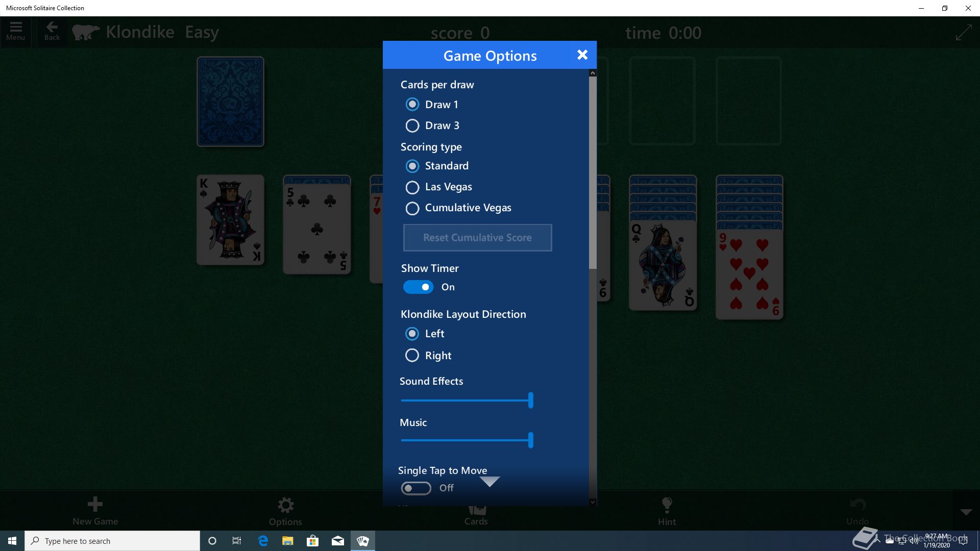Get a Hint with lightbulb icon
This screenshot has width=980, height=551.
click(x=667, y=512)
